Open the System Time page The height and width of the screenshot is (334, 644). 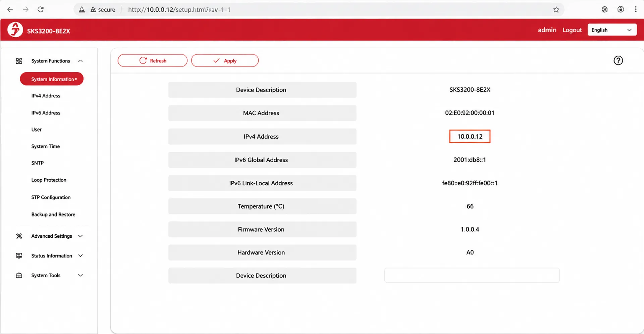click(45, 146)
